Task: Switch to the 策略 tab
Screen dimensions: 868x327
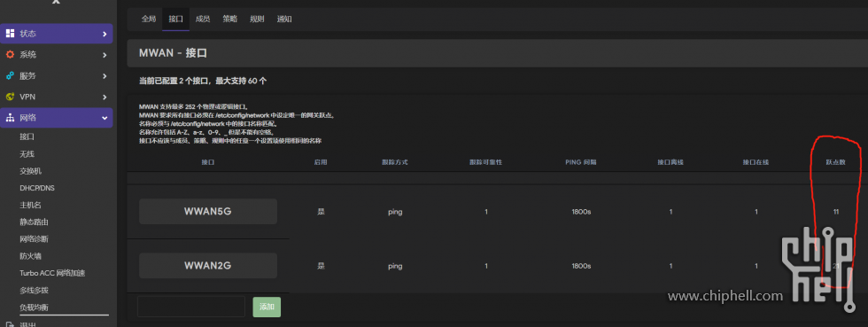Action: [229, 19]
